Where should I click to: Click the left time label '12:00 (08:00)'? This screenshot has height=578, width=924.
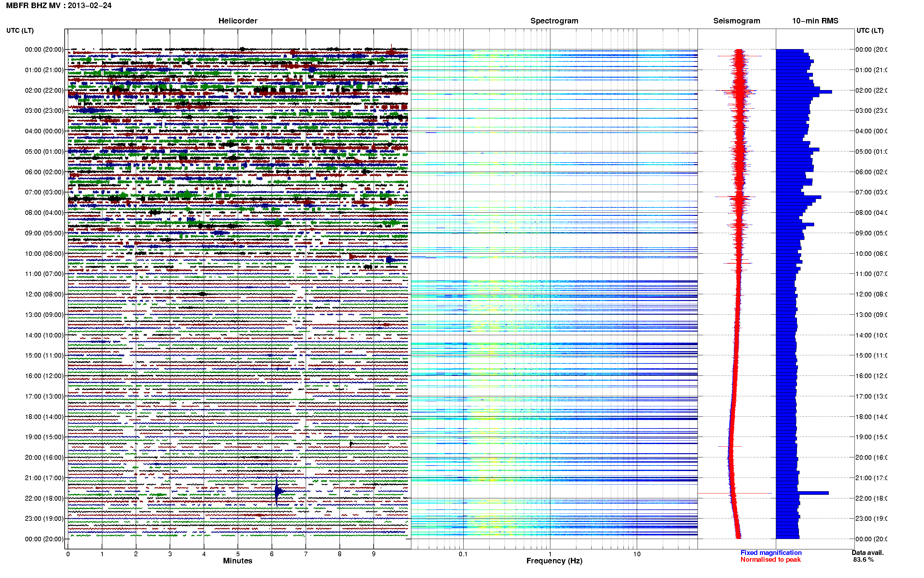coord(44,294)
